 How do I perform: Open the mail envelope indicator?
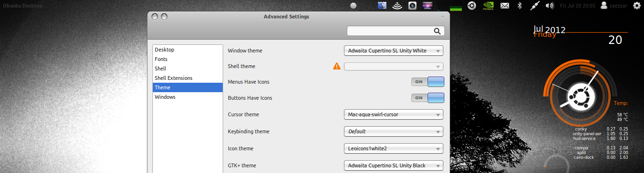505,6
